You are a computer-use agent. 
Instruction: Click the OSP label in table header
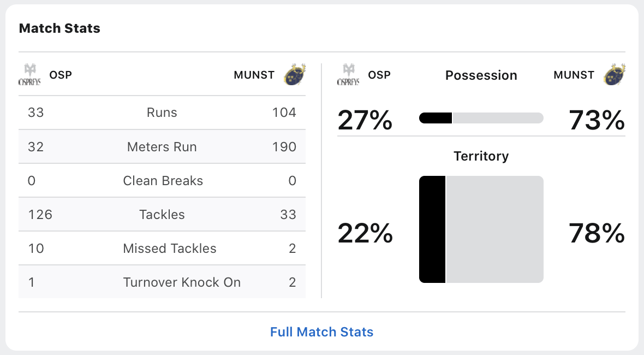point(61,75)
